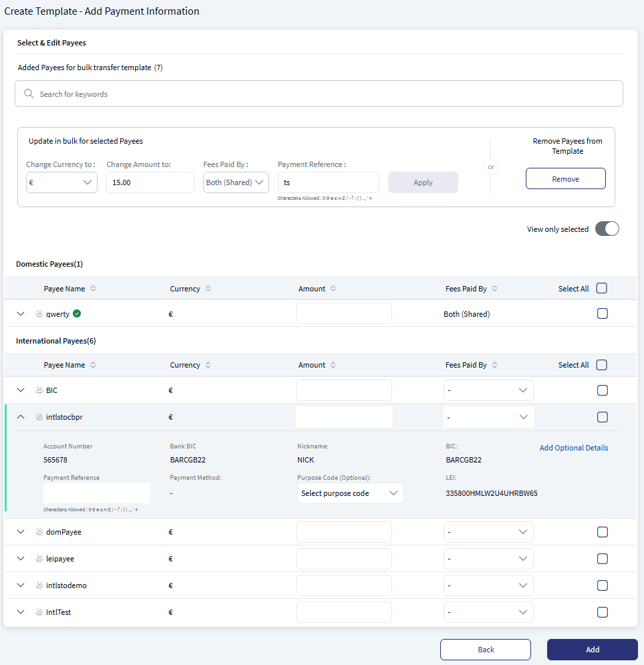Expand the leipayee row
The width and height of the screenshot is (644, 665).
(20, 559)
